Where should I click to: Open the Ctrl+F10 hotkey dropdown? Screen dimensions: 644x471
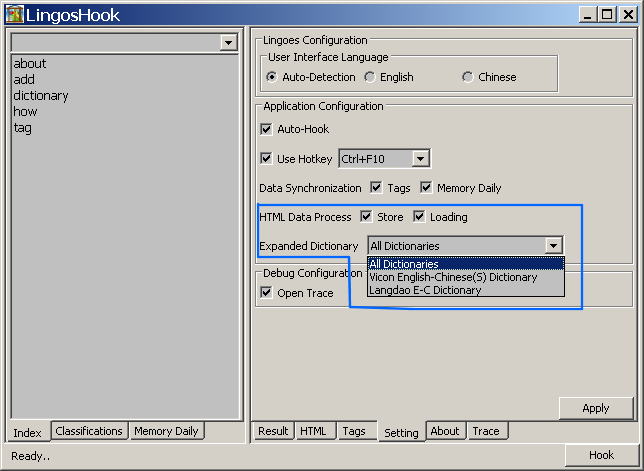tap(420, 159)
